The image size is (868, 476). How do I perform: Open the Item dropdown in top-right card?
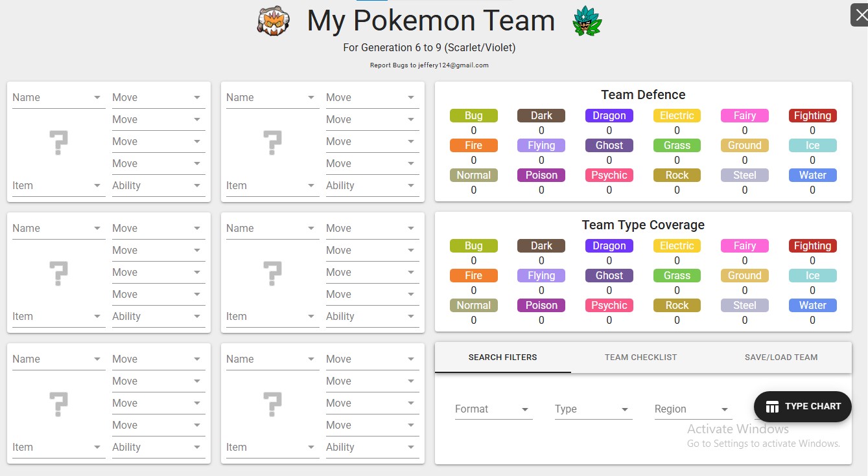click(272, 186)
